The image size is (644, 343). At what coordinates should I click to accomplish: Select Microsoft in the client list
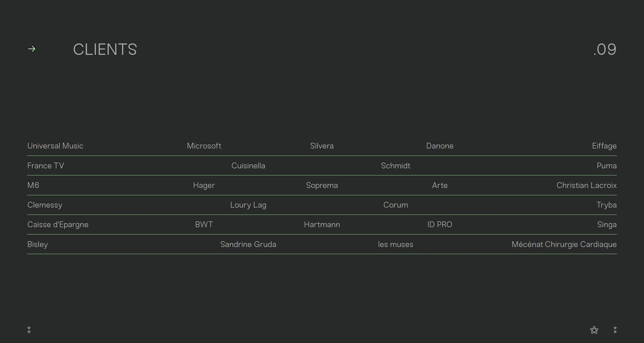coord(204,146)
